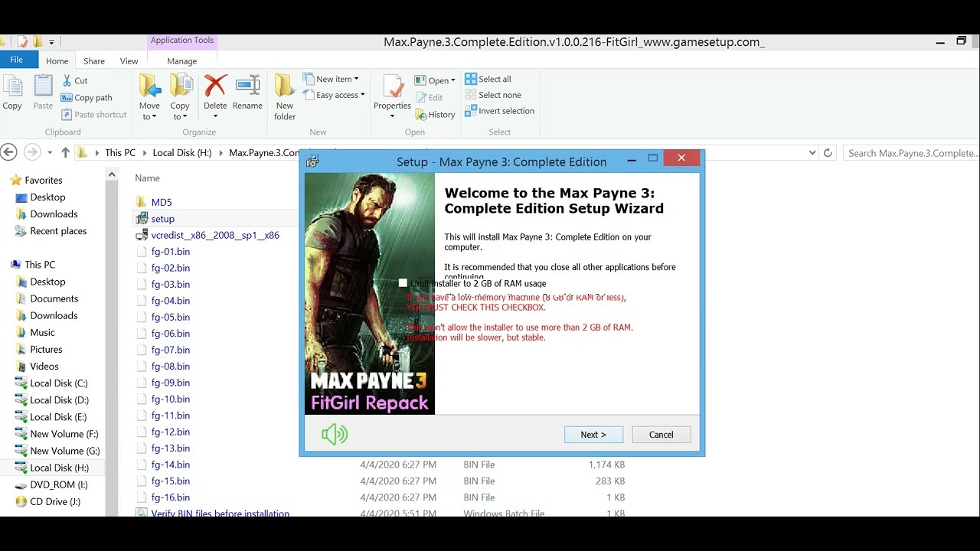Click Copy path in Clipboard group
Screen dimensions: 980x551
click(87, 97)
